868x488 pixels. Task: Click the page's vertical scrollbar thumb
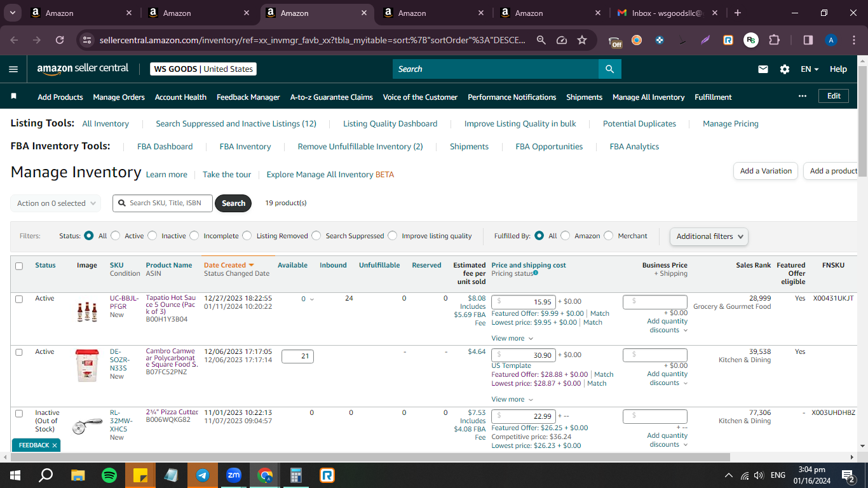[x=862, y=121]
